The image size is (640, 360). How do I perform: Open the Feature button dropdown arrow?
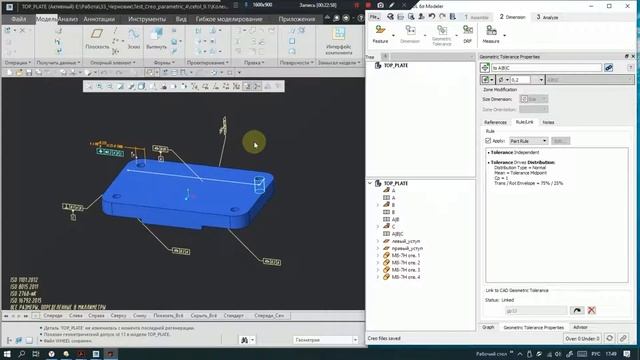pyautogui.click(x=393, y=36)
